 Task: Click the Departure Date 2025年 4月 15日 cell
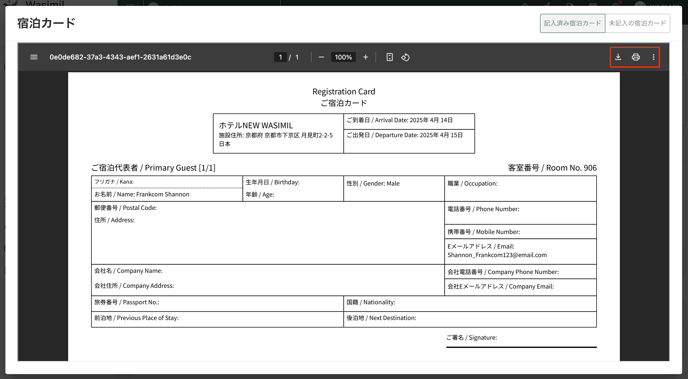[x=409, y=141]
